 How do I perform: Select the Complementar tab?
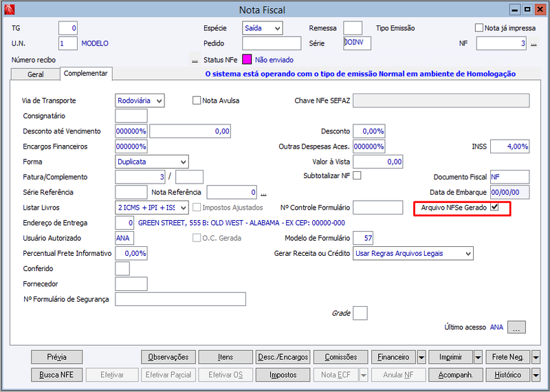coord(85,74)
